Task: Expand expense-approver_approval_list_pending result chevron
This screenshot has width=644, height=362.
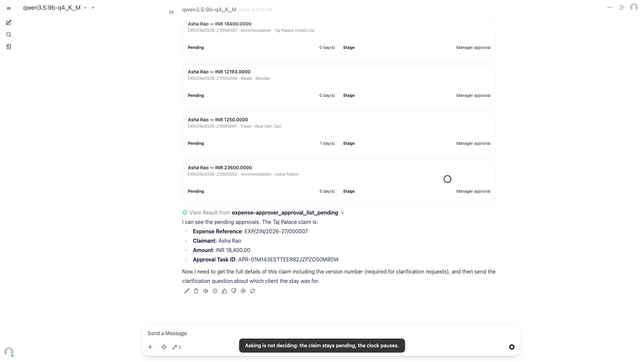Action: [342, 213]
